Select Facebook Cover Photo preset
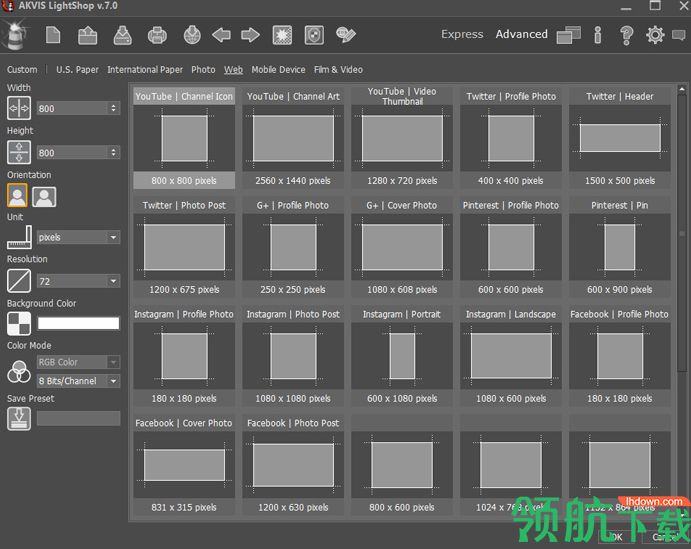This screenshot has height=549, width=691. point(184,465)
